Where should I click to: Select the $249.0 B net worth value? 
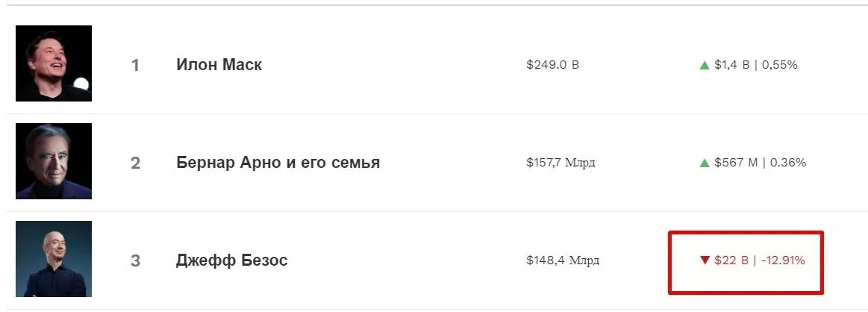click(x=552, y=65)
